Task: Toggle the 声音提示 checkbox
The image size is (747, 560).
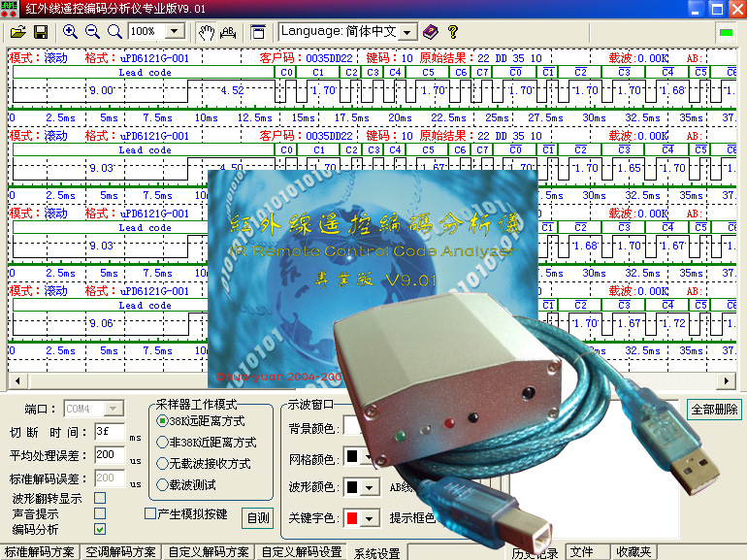Action: (x=99, y=513)
